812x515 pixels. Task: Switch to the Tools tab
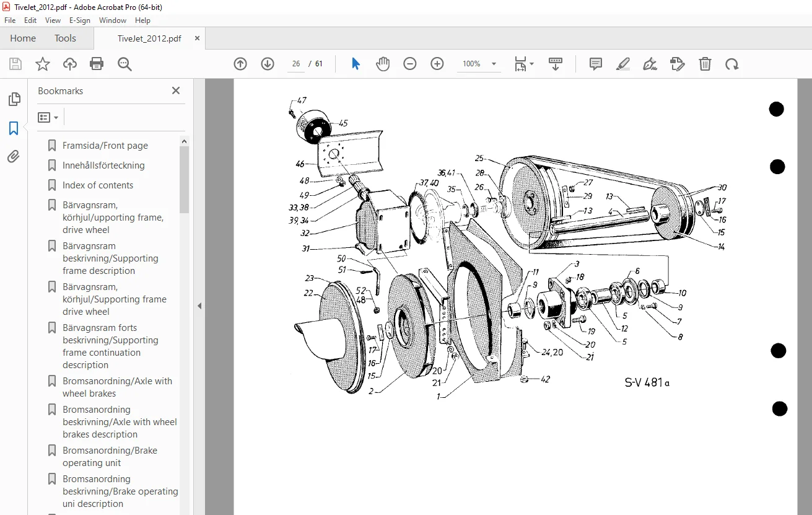pyautogui.click(x=65, y=38)
